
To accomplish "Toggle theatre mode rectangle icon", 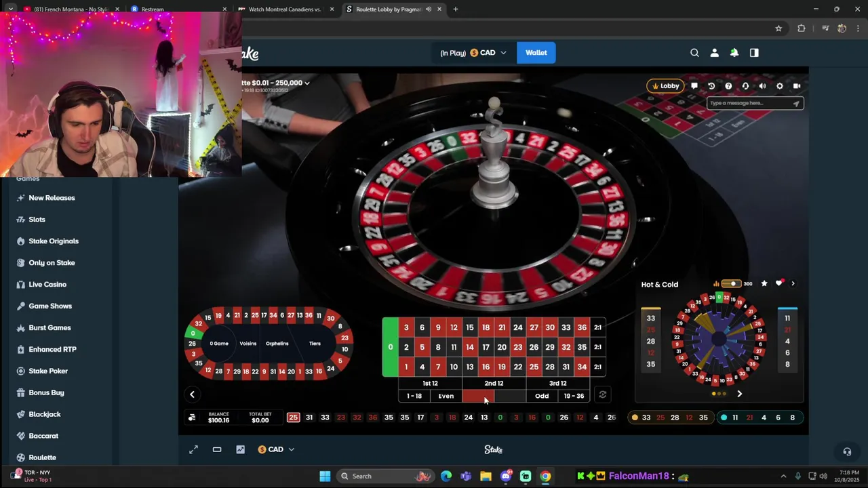I will click(x=217, y=449).
